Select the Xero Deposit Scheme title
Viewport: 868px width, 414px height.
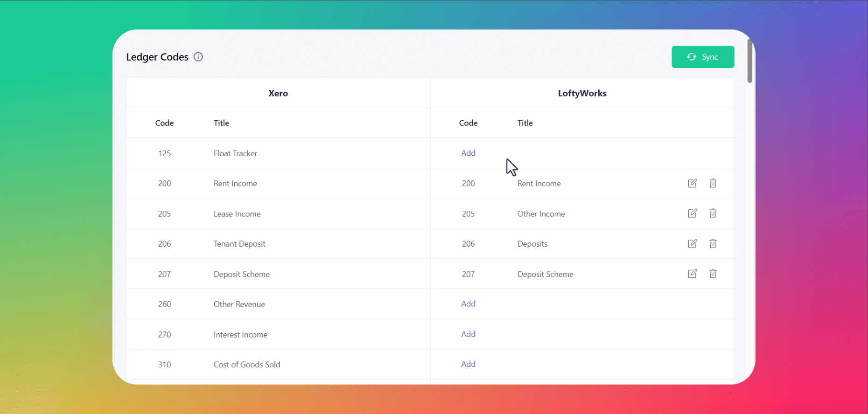(242, 274)
